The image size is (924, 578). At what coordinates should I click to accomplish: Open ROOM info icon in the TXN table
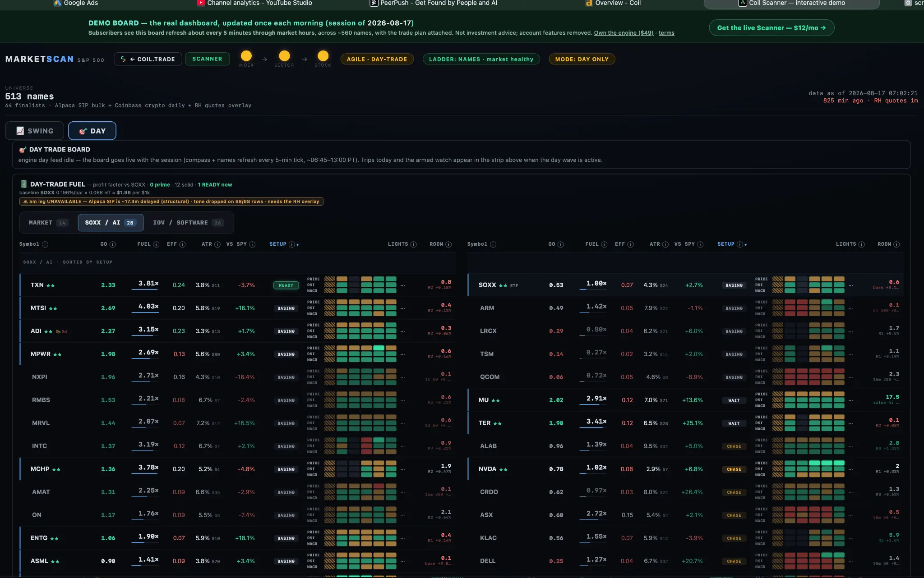coord(448,244)
